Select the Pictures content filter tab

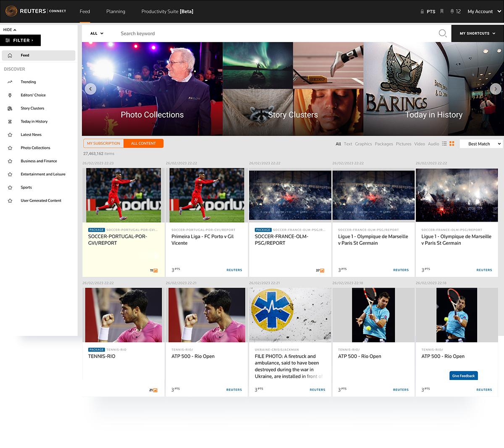click(x=403, y=144)
